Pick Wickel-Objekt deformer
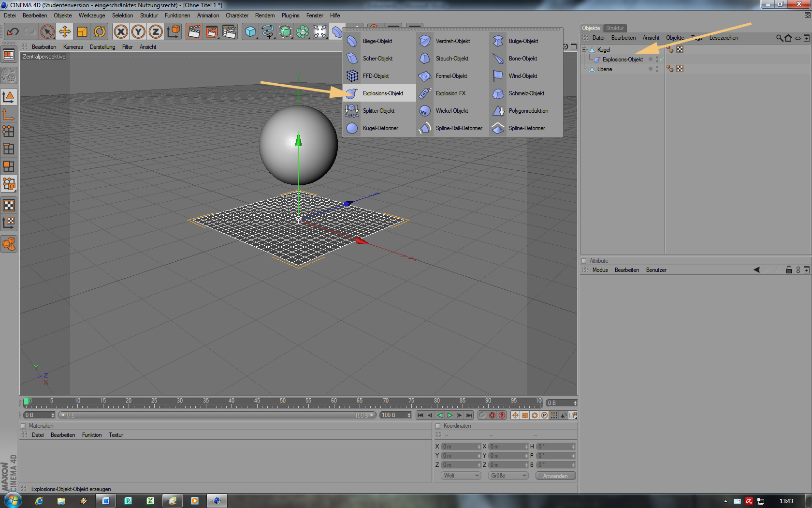Screen dimensions: 812x508 pos(451,111)
